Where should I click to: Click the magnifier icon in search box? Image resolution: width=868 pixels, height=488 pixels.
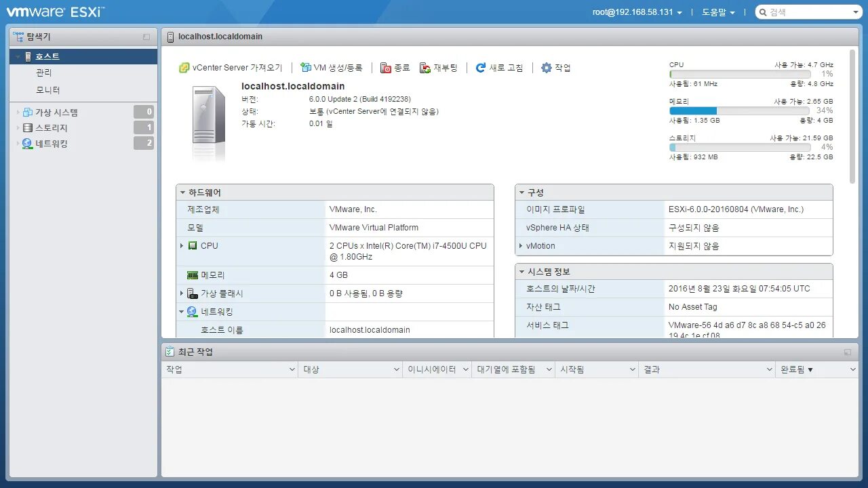click(x=763, y=12)
